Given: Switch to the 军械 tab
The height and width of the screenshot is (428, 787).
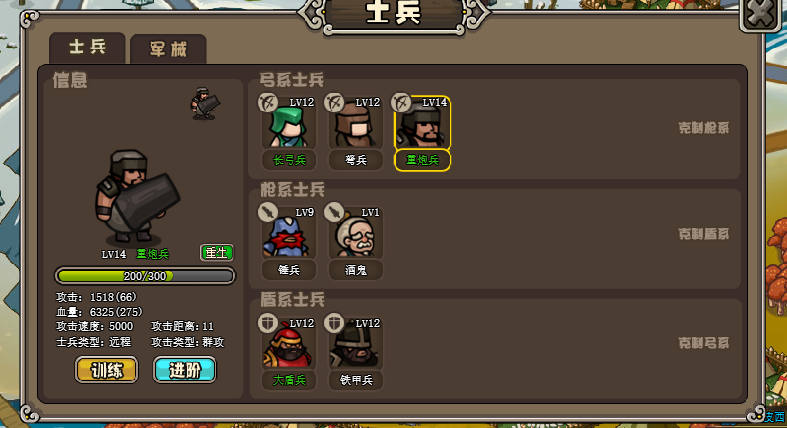Looking at the screenshot, I should coord(168,49).
